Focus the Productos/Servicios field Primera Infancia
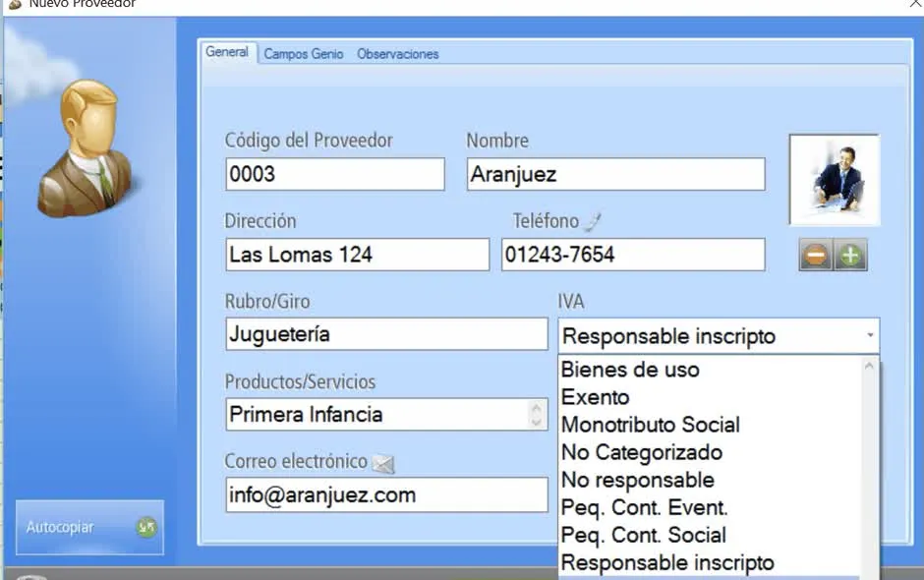The image size is (924, 580). tap(386, 415)
